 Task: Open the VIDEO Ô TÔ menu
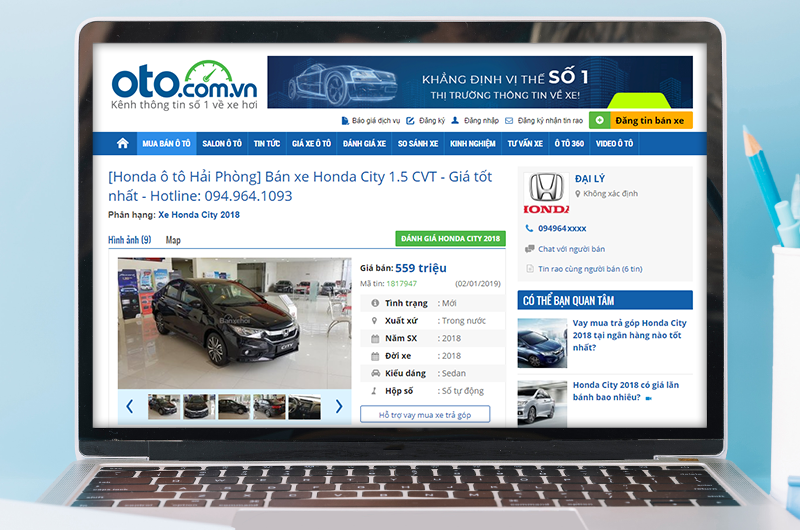tap(614, 144)
